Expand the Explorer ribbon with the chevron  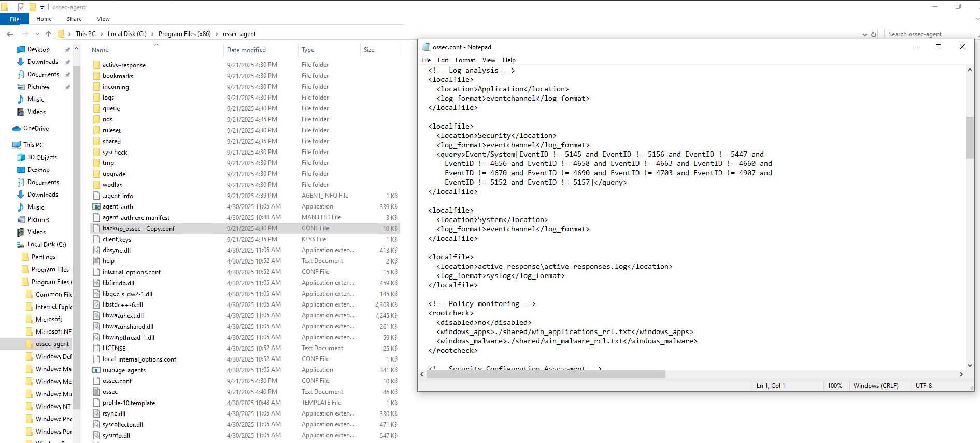976,19
